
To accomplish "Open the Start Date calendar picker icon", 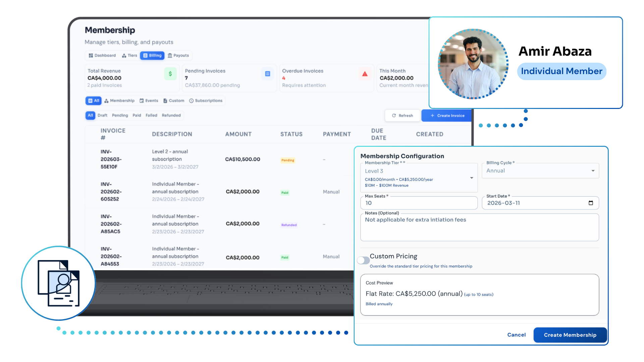I will coord(591,203).
